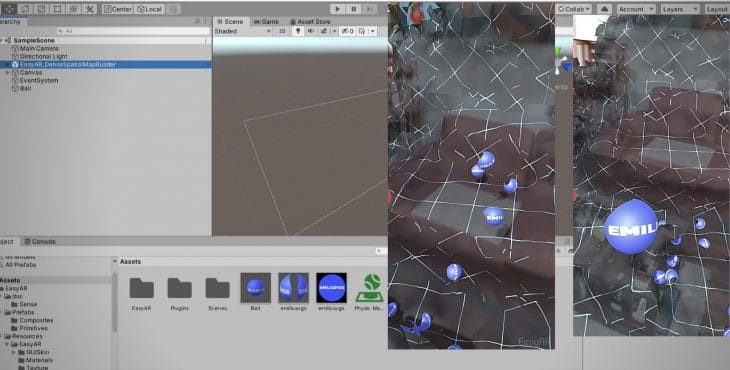Select Ball object in Hierarchy
730x370 pixels.
(26, 88)
